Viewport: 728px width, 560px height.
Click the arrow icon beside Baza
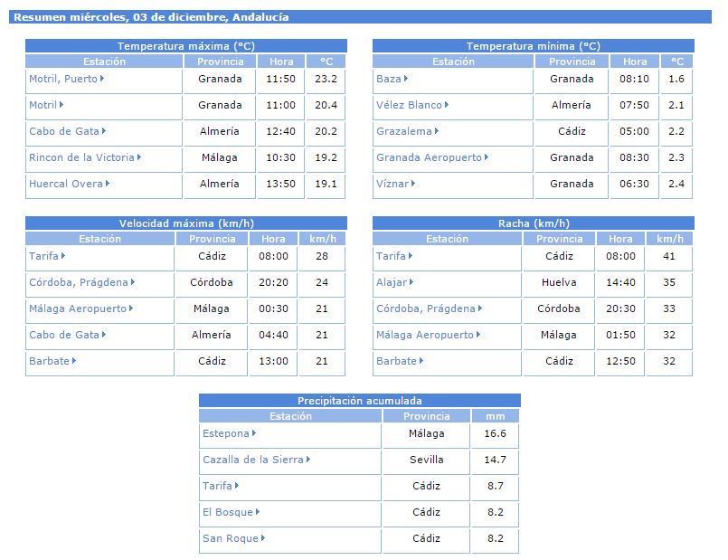pyautogui.click(x=407, y=79)
